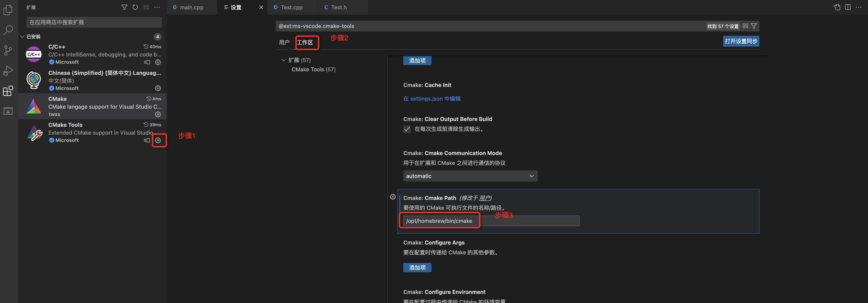Open gear menu for Cmake Path setting

point(393,197)
